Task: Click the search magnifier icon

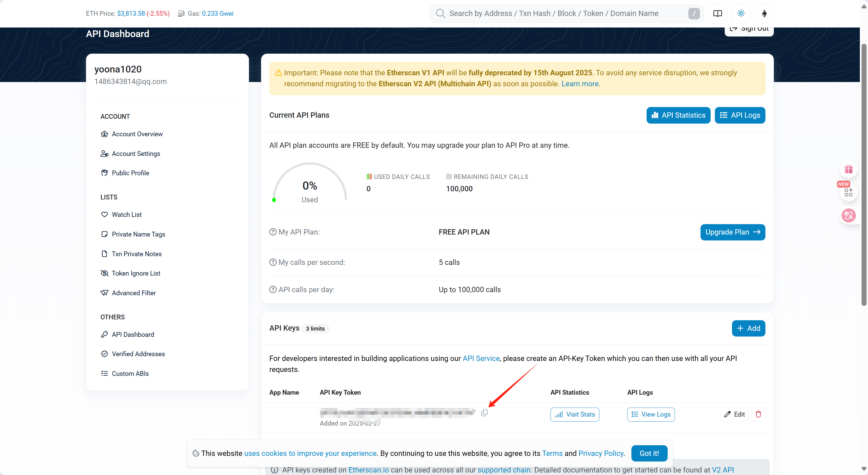Action: click(x=440, y=13)
